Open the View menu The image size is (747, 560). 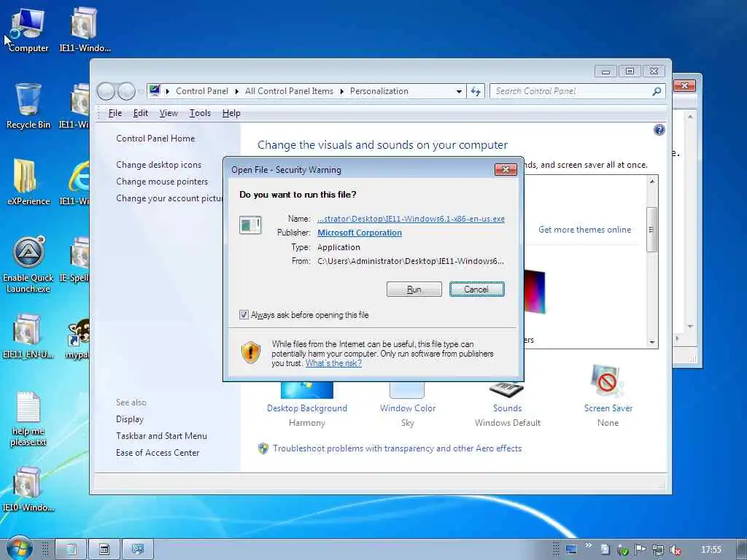(169, 113)
